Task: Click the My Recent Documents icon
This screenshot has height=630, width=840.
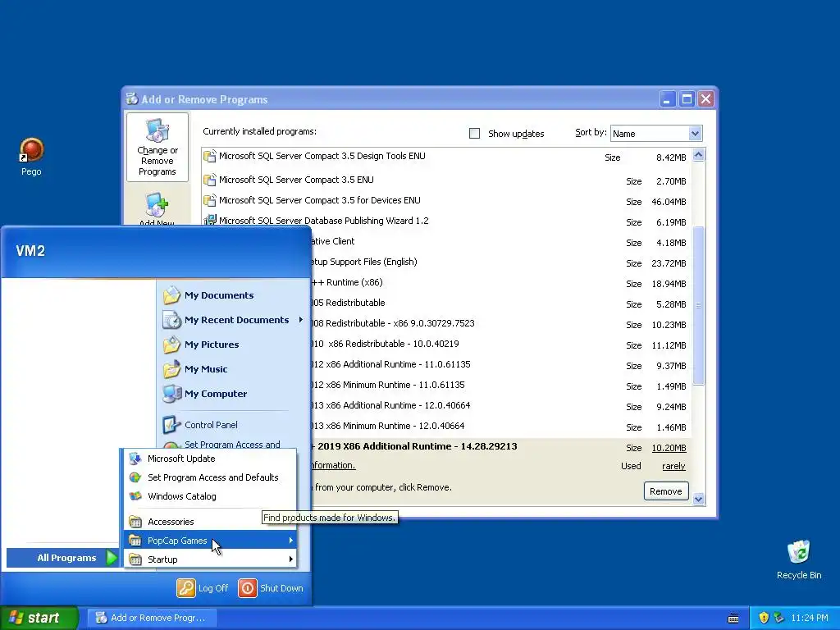Action: pyautogui.click(x=171, y=320)
